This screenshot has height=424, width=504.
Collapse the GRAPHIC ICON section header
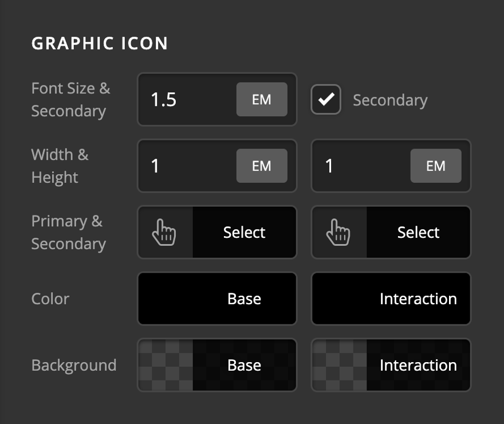(x=100, y=43)
